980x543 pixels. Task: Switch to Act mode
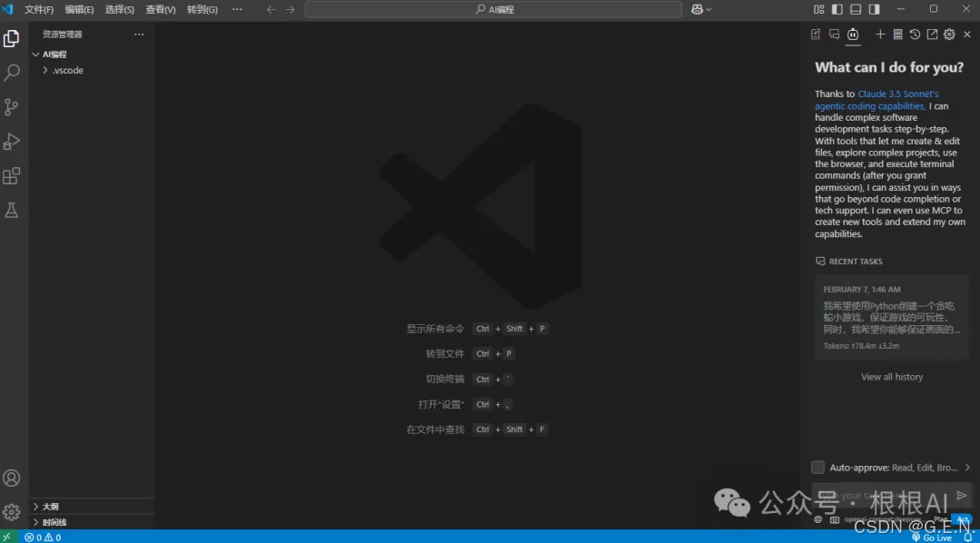[962, 519]
